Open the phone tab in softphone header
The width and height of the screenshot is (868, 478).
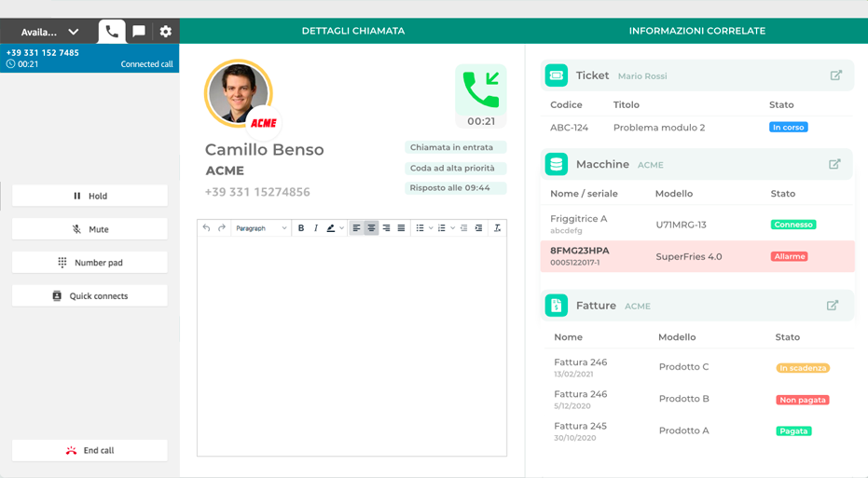[x=112, y=32]
